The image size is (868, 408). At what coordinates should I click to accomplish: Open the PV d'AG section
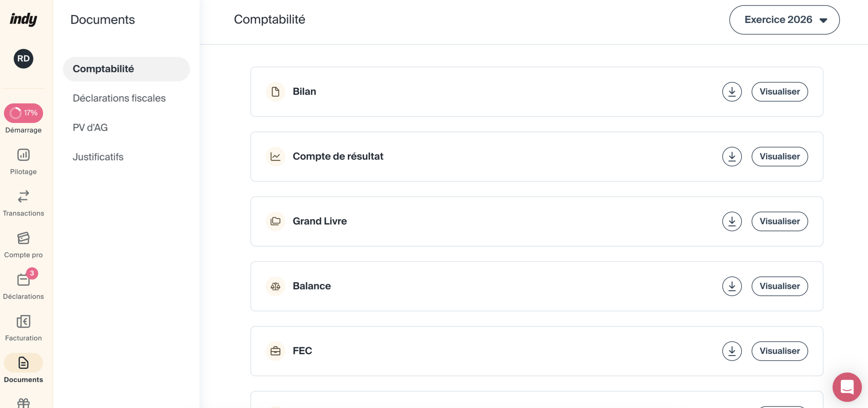90,128
